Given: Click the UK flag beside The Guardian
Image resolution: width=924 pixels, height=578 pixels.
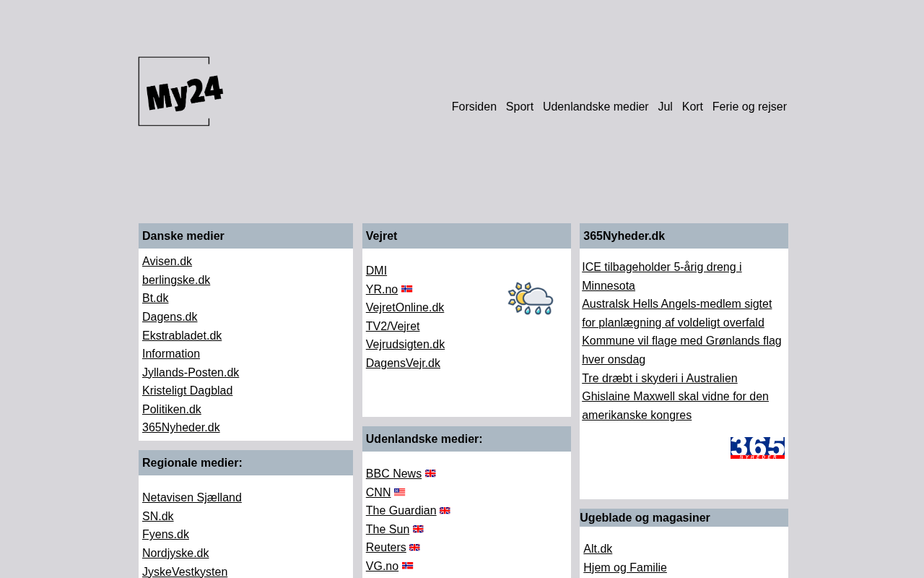Looking at the screenshot, I should pos(445,510).
